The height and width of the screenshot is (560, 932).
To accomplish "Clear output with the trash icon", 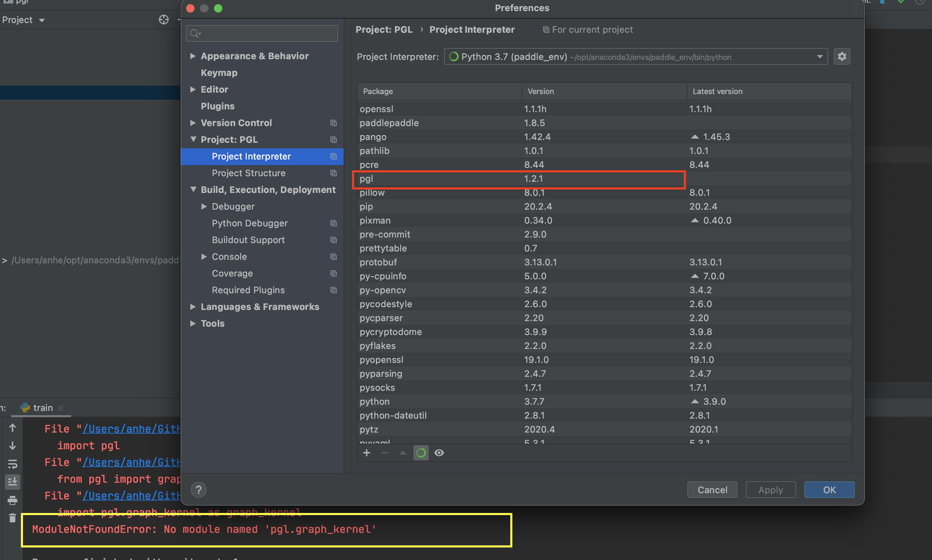I will click(x=13, y=518).
